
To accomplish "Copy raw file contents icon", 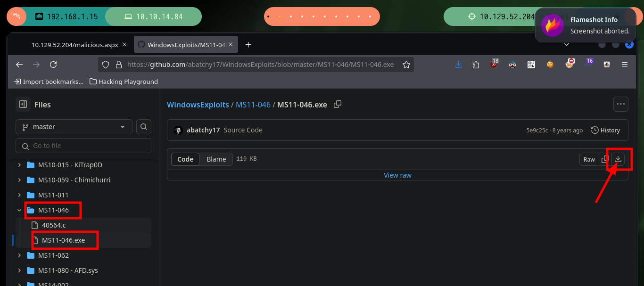I will pos(605,159).
